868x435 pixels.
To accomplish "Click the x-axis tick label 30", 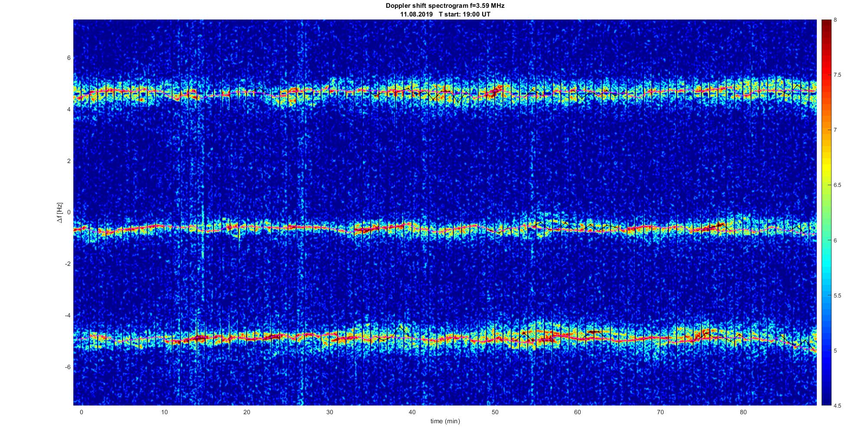I will 329,412.
